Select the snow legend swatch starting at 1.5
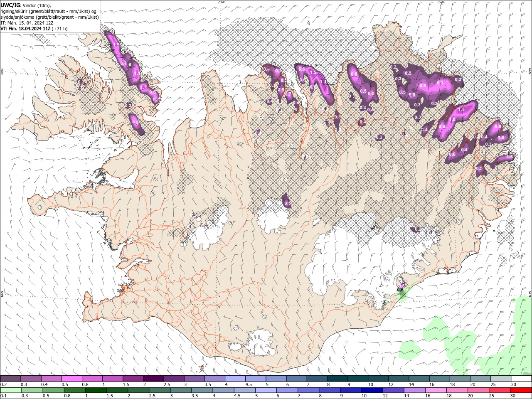Viewport: 532px width, 399px height. click(x=133, y=379)
